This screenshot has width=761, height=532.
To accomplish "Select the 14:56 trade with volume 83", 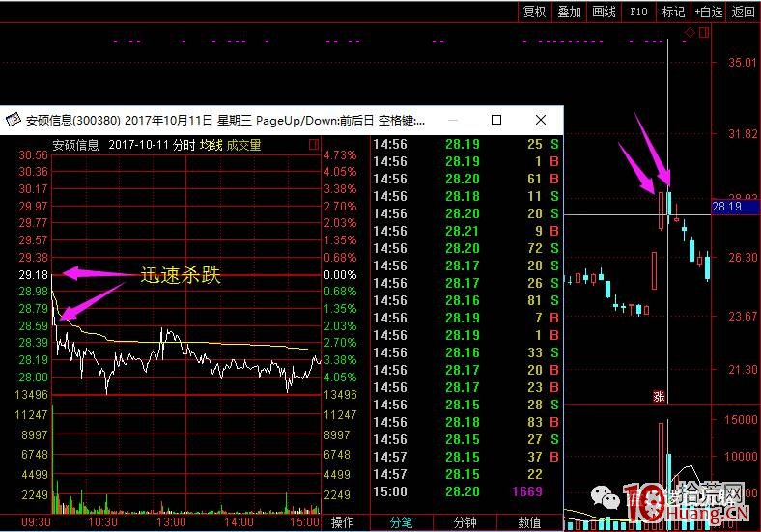I will point(466,422).
